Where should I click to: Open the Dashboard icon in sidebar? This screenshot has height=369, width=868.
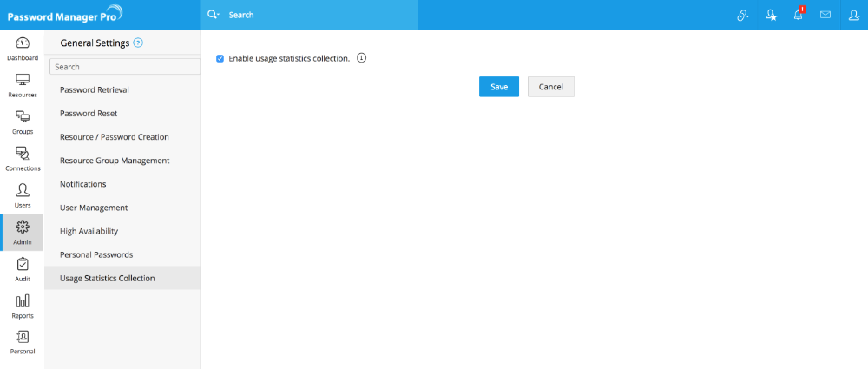(23, 43)
